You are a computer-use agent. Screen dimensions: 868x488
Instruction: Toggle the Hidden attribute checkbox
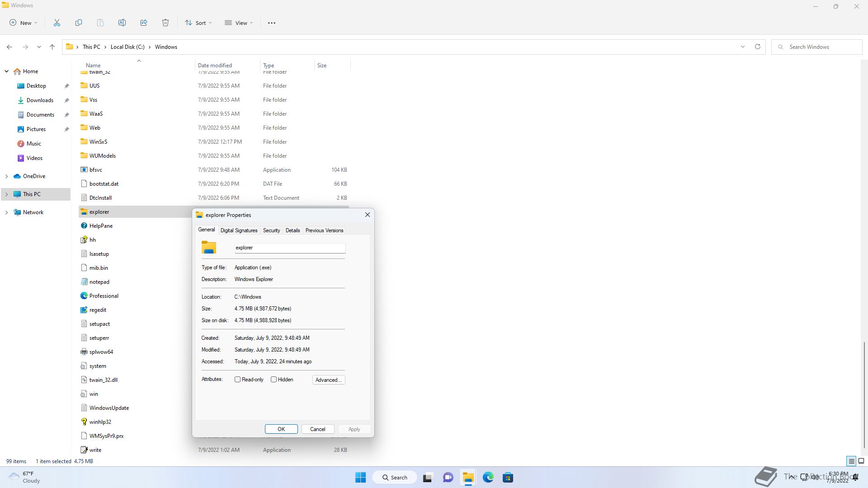274,380
